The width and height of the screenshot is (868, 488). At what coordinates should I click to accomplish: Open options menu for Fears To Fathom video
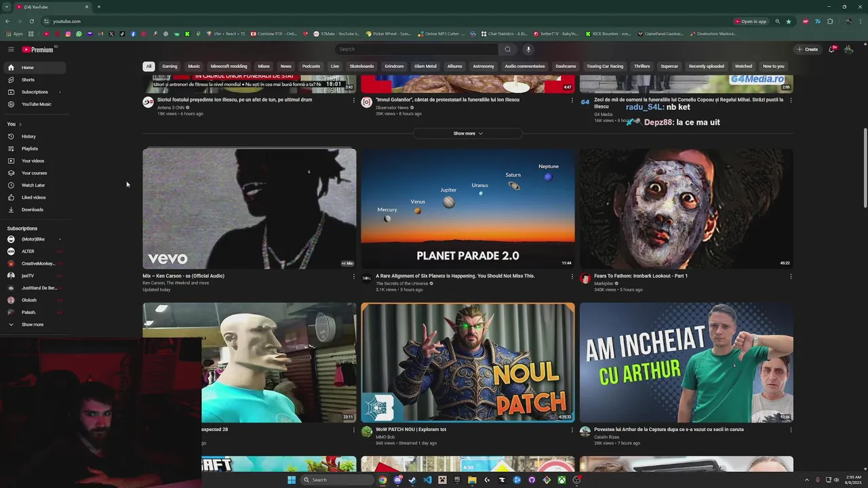(791, 277)
